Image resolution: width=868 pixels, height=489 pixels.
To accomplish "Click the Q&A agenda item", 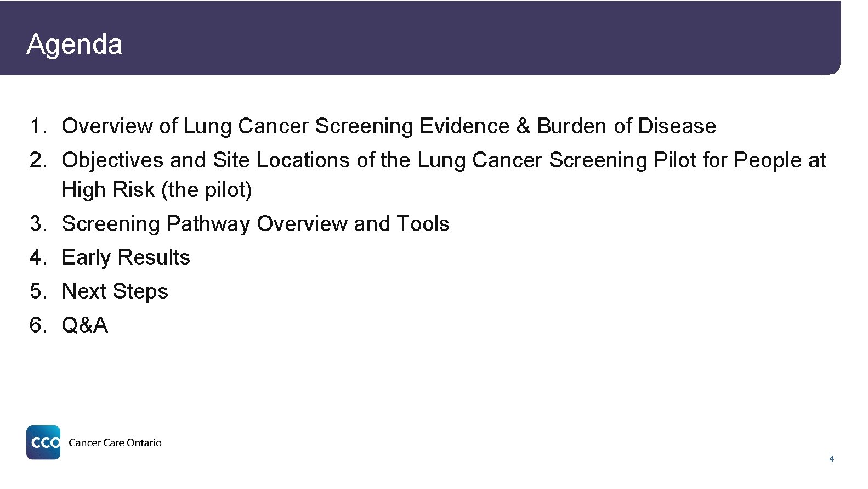I will click(x=85, y=325).
